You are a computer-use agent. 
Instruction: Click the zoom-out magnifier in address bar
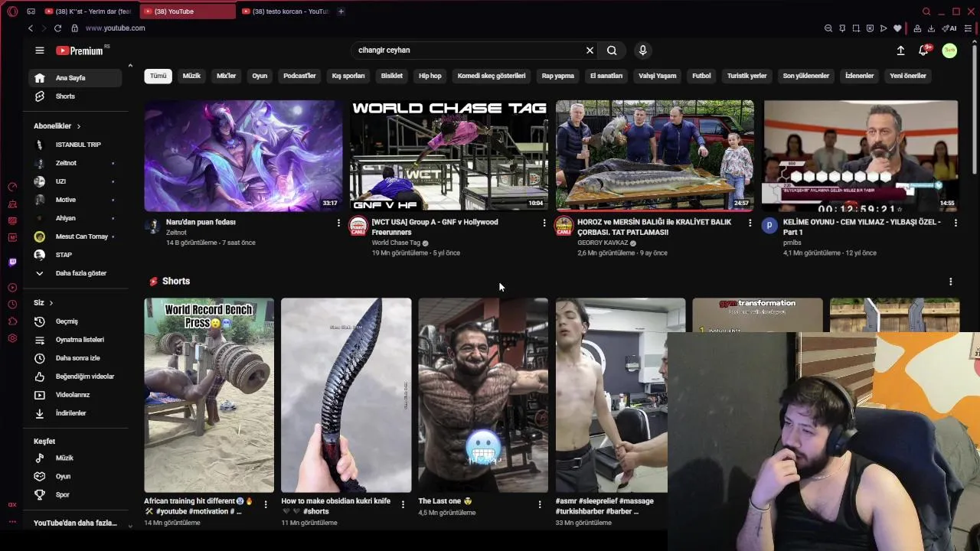pyautogui.click(x=828, y=28)
